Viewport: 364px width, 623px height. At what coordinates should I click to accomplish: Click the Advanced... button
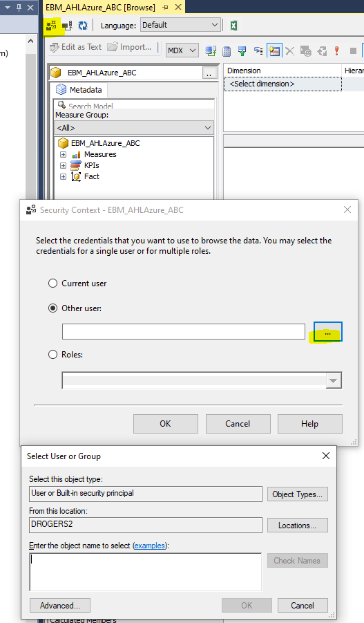coord(60,606)
